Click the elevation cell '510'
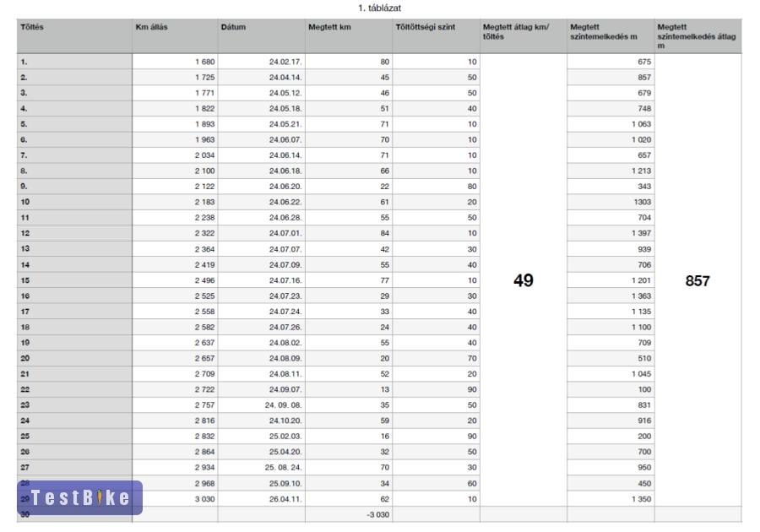760x532 pixels. click(611, 358)
